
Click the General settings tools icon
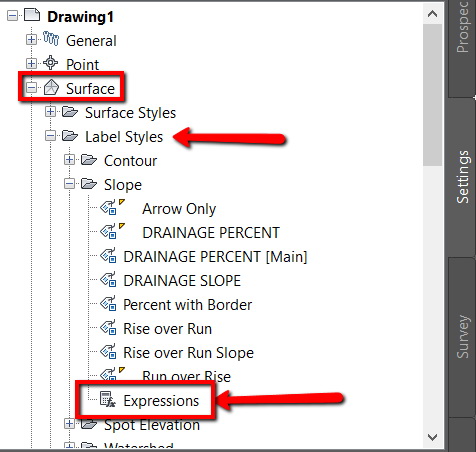tap(51, 39)
